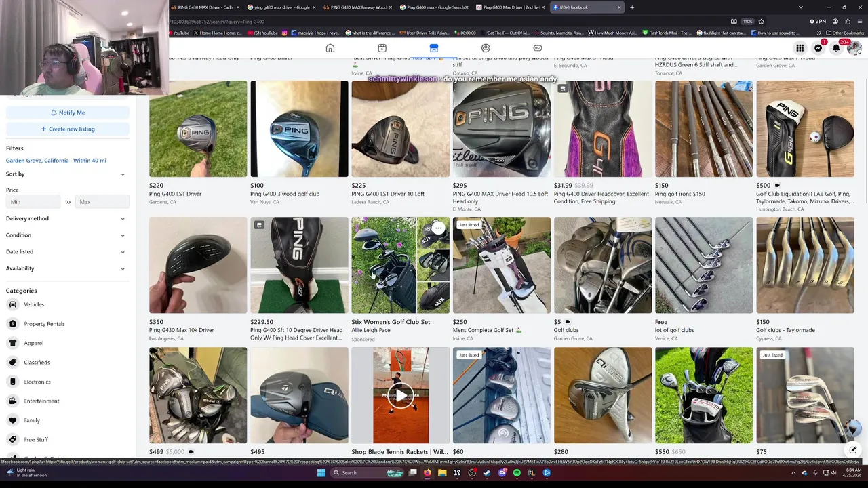The height and width of the screenshot is (488, 868).
Task: Open the $295 PING G400 MAX Driver Head photo
Action: pos(502,129)
